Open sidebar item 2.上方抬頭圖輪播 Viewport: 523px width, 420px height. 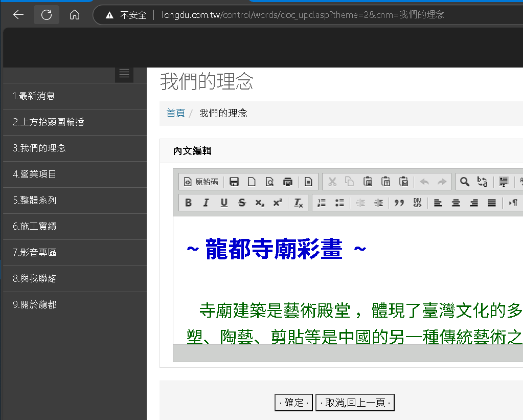point(75,122)
